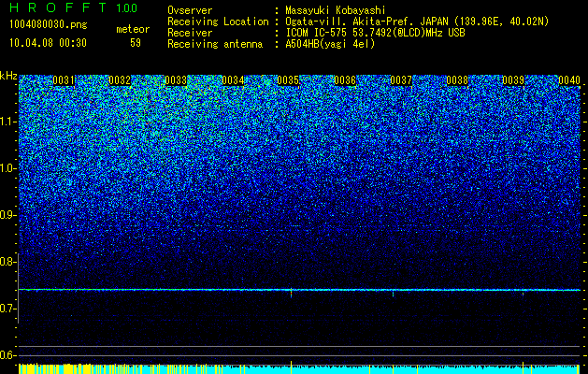
Task: Click the 0040 time marker
Action: click(x=569, y=80)
